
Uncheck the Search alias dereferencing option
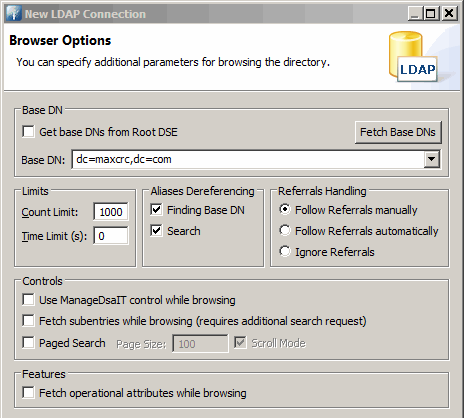click(x=156, y=231)
